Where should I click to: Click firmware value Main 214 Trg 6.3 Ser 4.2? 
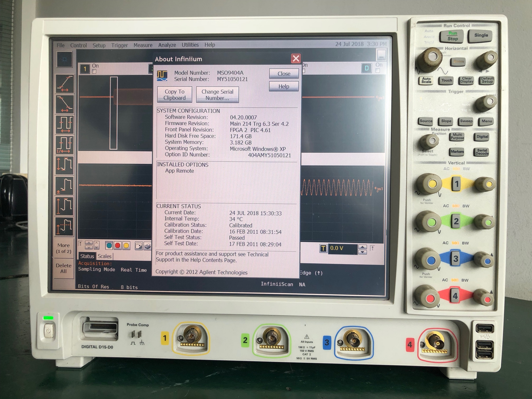[259, 124]
